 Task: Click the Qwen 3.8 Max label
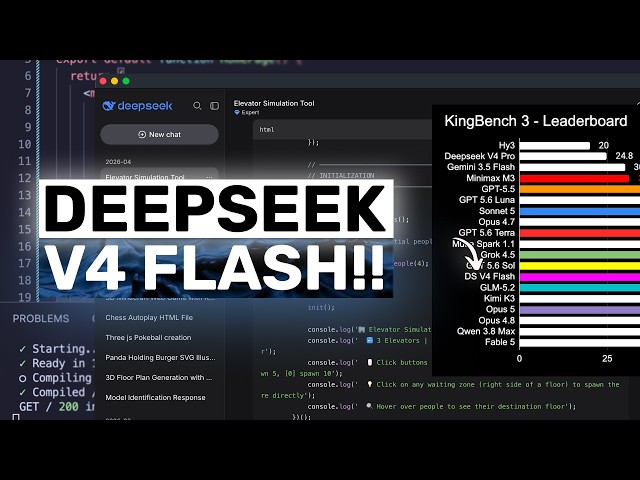tap(486, 331)
